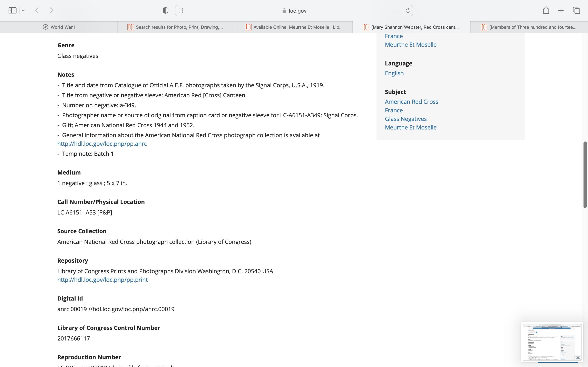Image resolution: width=588 pixels, height=367 pixels.
Task: Open the screenshot preview thumbnail
Action: coord(551,342)
